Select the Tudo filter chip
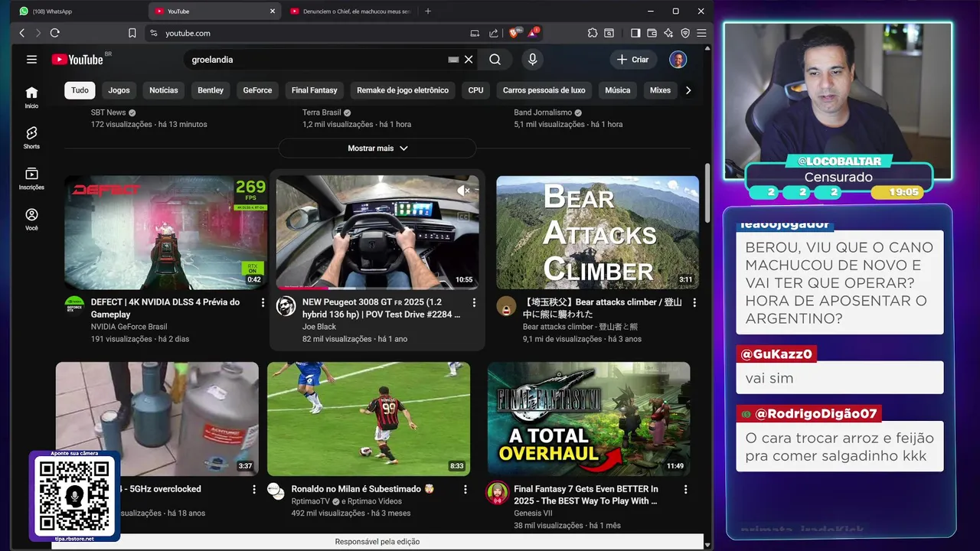This screenshot has width=980, height=551. (x=80, y=90)
